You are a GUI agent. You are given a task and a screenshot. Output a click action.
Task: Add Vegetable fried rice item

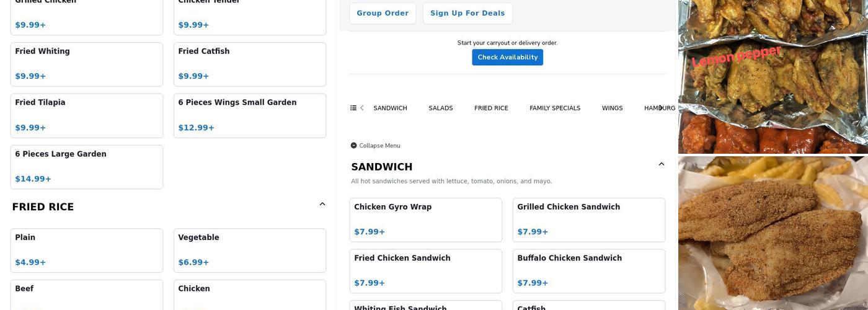(x=249, y=250)
